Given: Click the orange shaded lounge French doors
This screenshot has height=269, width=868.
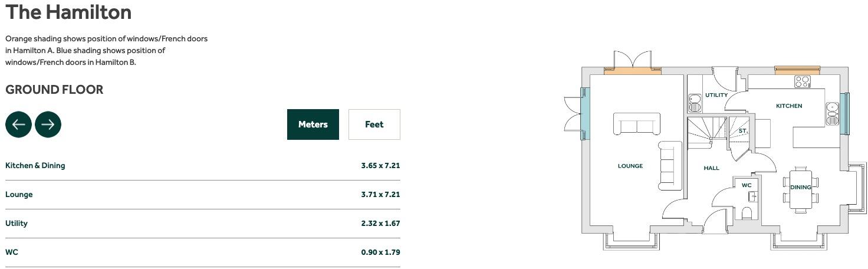Looking at the screenshot, I should point(632,71).
